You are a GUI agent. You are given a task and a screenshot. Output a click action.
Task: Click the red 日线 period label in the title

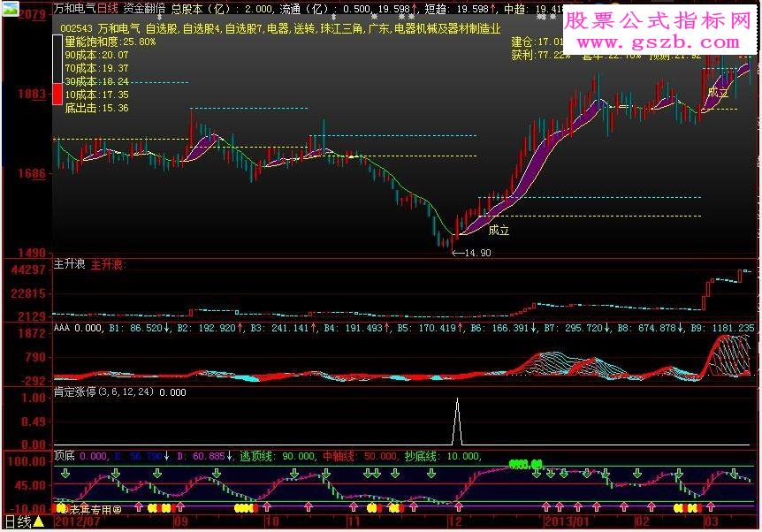pos(107,8)
